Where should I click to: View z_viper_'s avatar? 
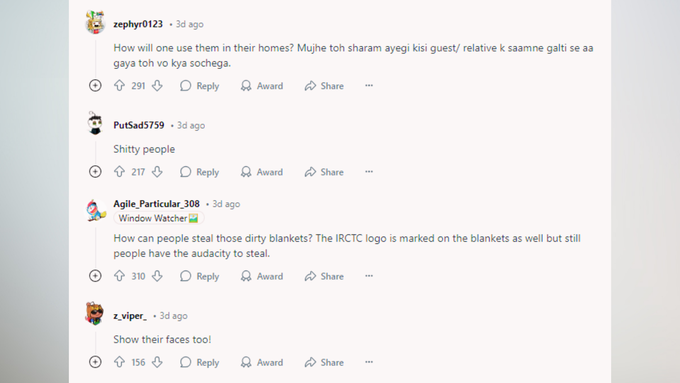95,313
